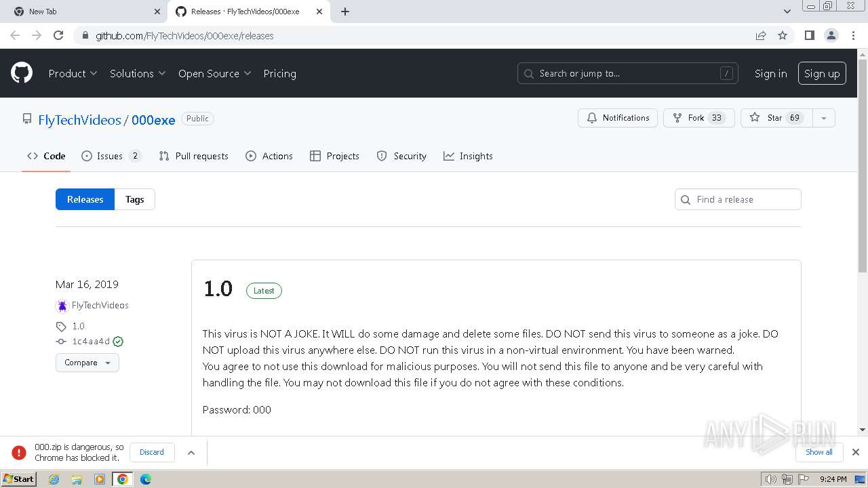The width and height of the screenshot is (868, 488).
Task: Open the tab search chevron
Action: pyautogui.click(x=787, y=12)
